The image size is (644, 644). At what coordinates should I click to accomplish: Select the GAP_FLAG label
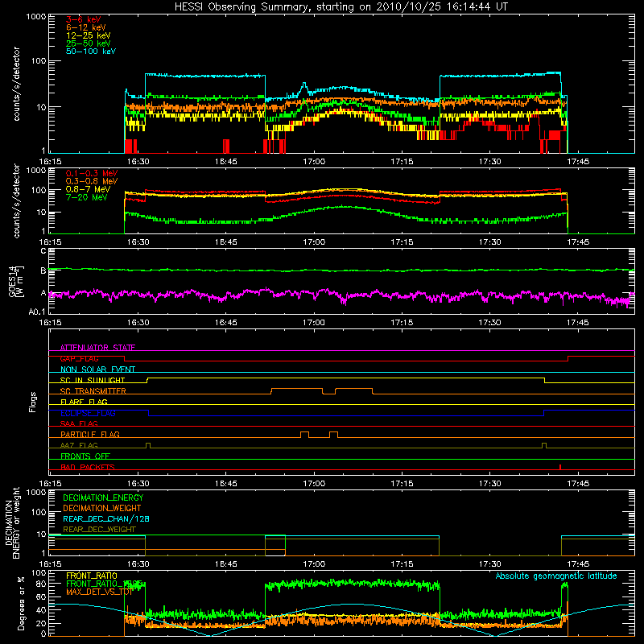79,358
